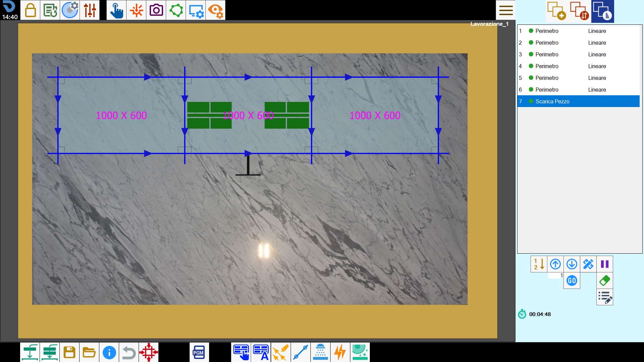Image resolution: width=644 pixels, height=362 pixels.
Task: Open the sliders adjustment settings icon
Action: 90,10
